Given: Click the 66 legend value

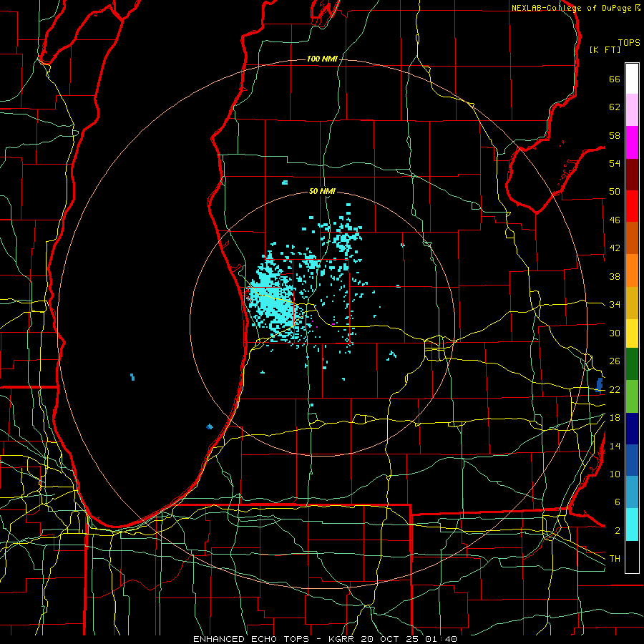Looking at the screenshot, I should click(x=615, y=79).
